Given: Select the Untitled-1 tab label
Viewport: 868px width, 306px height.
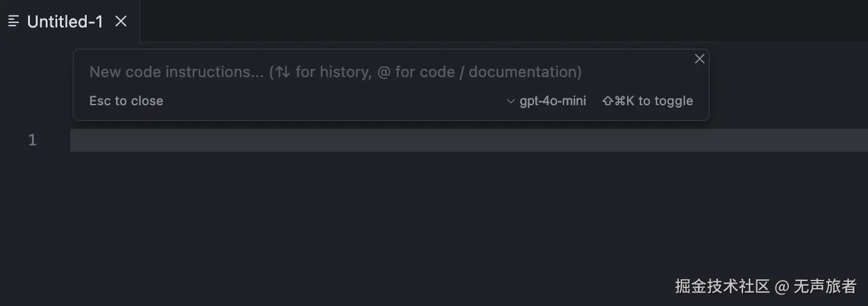Looking at the screenshot, I should (65, 22).
